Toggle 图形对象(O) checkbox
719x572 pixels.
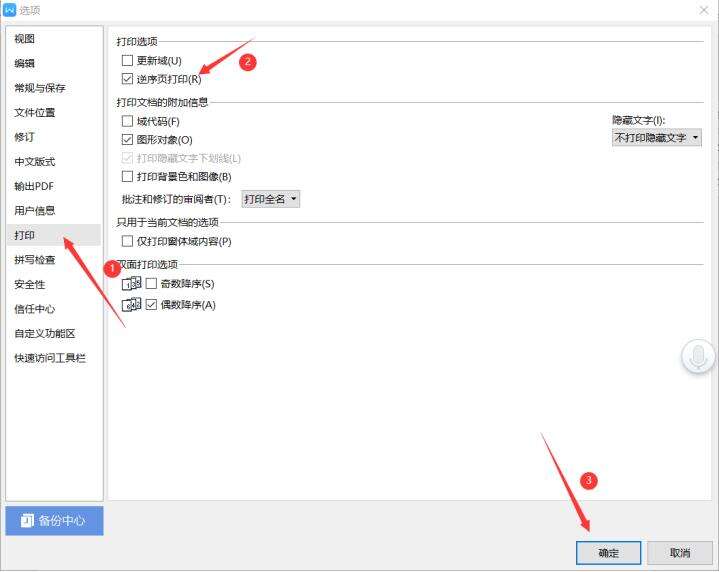tap(127, 139)
